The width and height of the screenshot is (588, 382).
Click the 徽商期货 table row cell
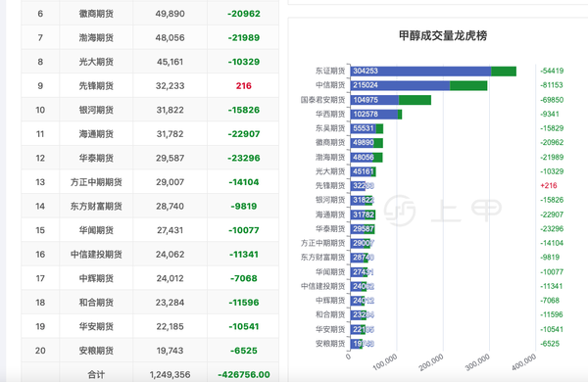(x=96, y=14)
